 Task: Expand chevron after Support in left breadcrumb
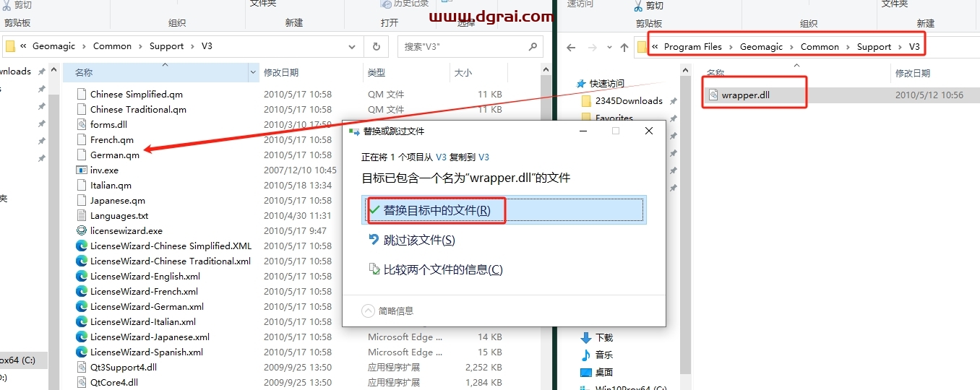[192, 46]
